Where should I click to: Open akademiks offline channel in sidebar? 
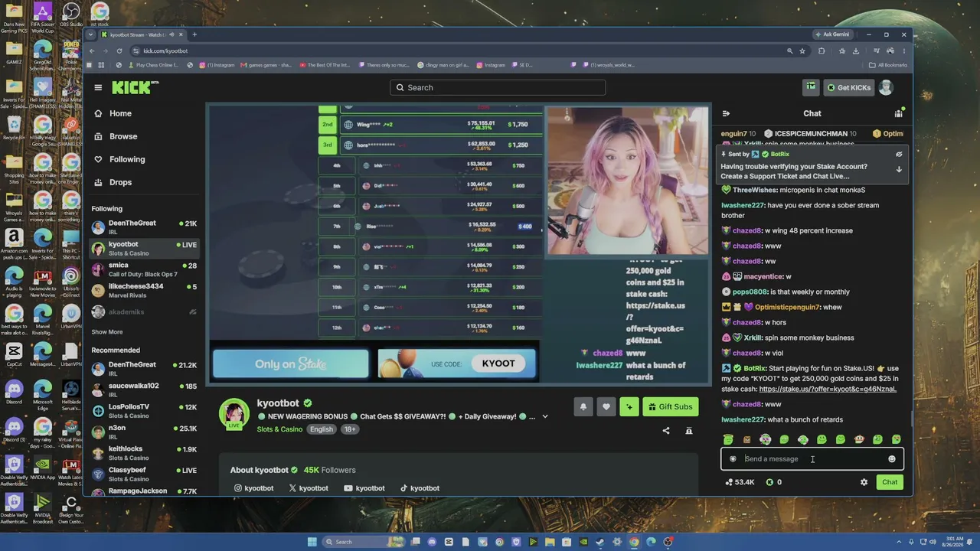click(144, 311)
